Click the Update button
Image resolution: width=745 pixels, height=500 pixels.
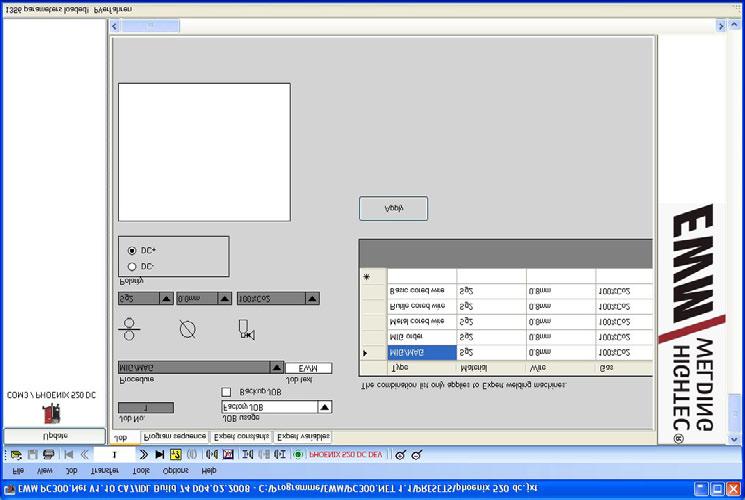[x=55, y=436]
